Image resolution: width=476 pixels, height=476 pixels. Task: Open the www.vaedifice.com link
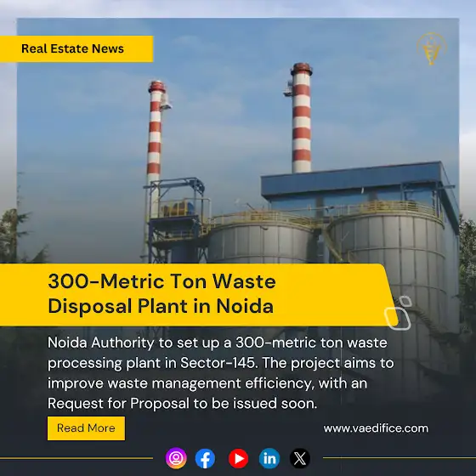[376, 428]
